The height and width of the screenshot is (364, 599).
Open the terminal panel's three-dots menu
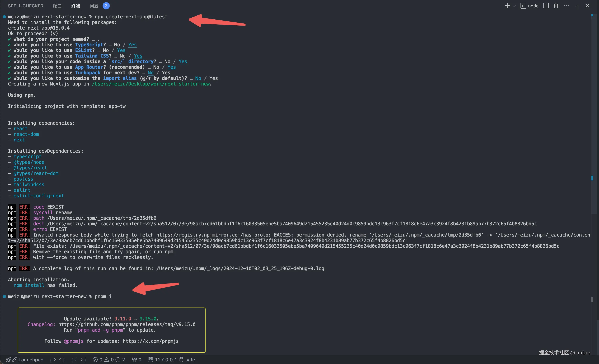click(566, 6)
